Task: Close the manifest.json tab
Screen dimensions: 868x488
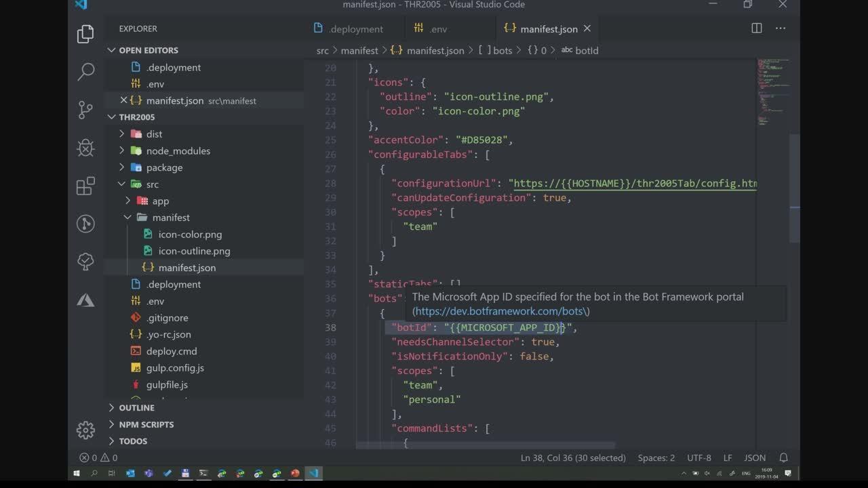Action: point(587,28)
